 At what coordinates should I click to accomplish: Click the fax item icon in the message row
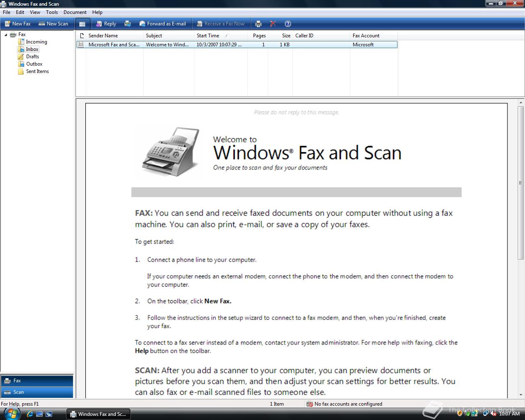coord(81,45)
